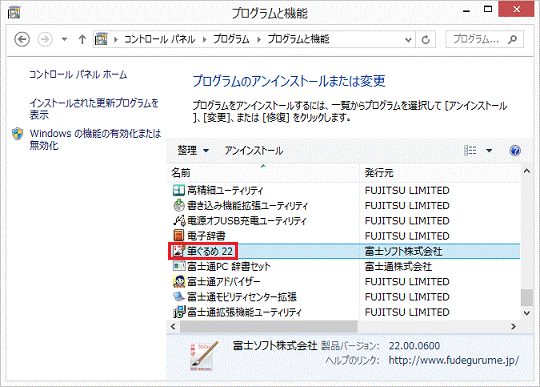Click horizontal scrollbar right arrow
Image resolution: width=540 pixels, height=387 pixels.
tap(513, 326)
